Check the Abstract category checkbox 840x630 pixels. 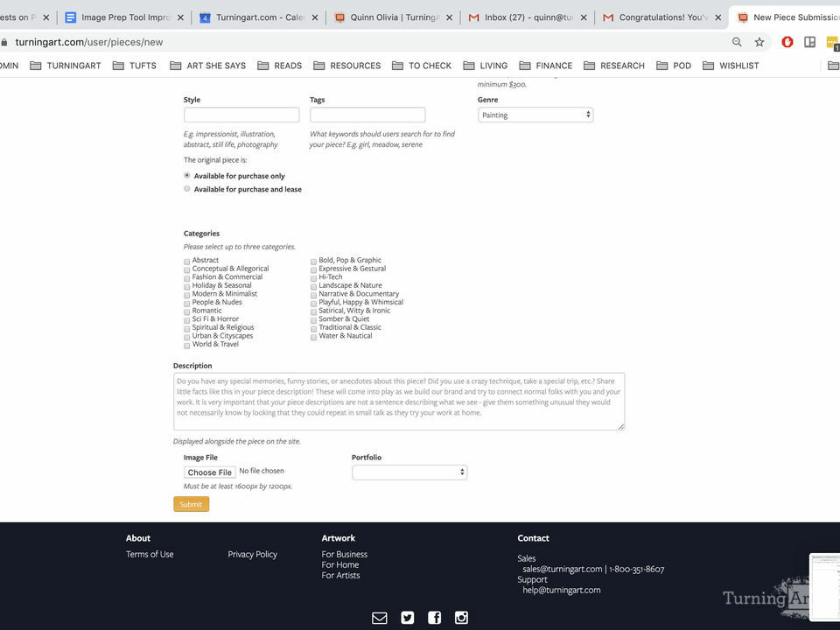click(x=187, y=261)
